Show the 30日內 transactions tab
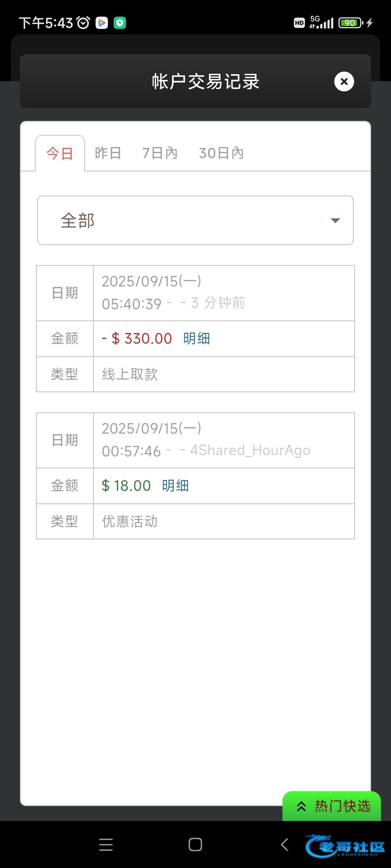 221,153
